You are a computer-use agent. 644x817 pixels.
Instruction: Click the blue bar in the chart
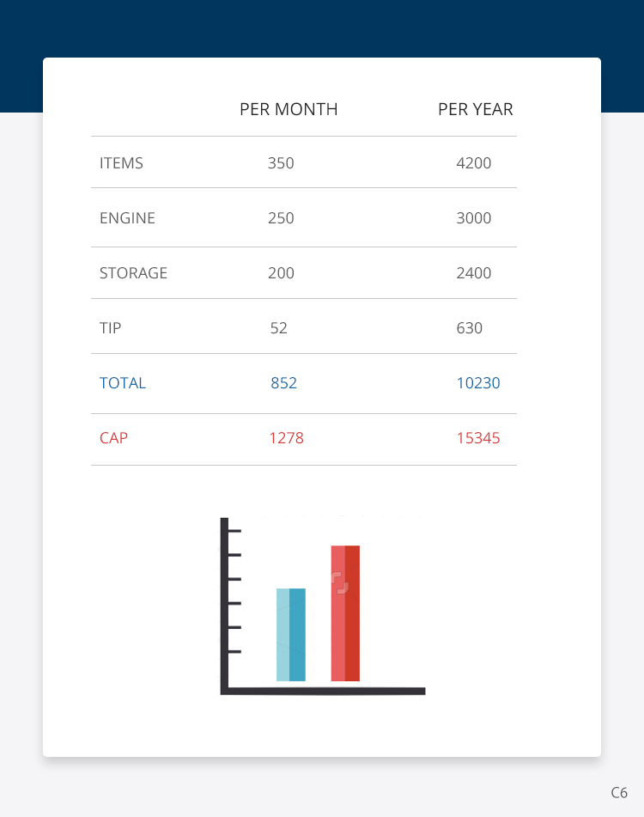point(291,635)
